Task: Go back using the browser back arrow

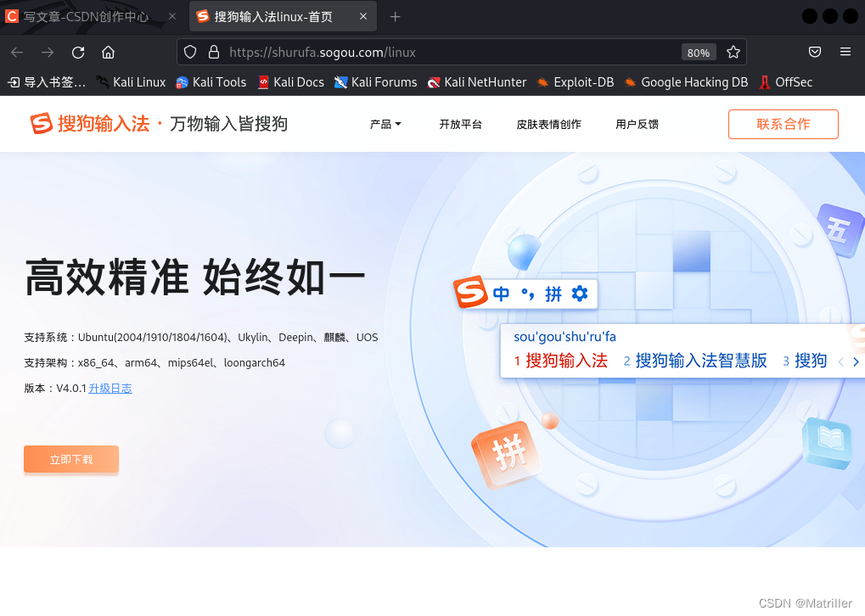Action: [x=17, y=53]
